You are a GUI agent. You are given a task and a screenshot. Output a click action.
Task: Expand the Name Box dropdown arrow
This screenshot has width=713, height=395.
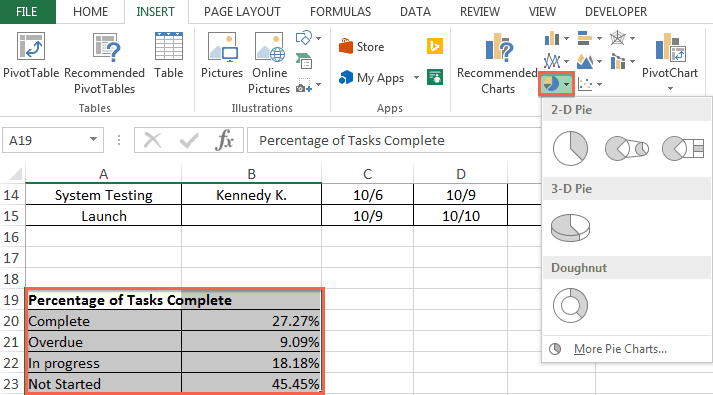click(x=93, y=140)
